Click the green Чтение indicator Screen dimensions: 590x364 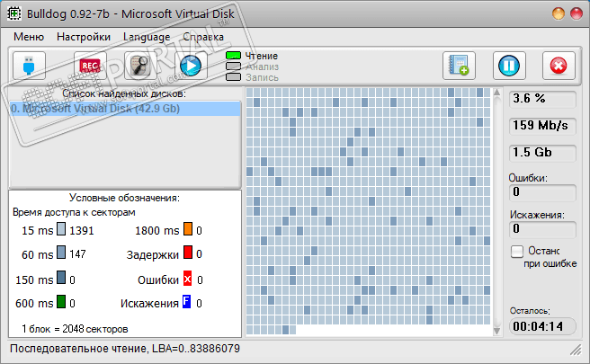(233, 56)
